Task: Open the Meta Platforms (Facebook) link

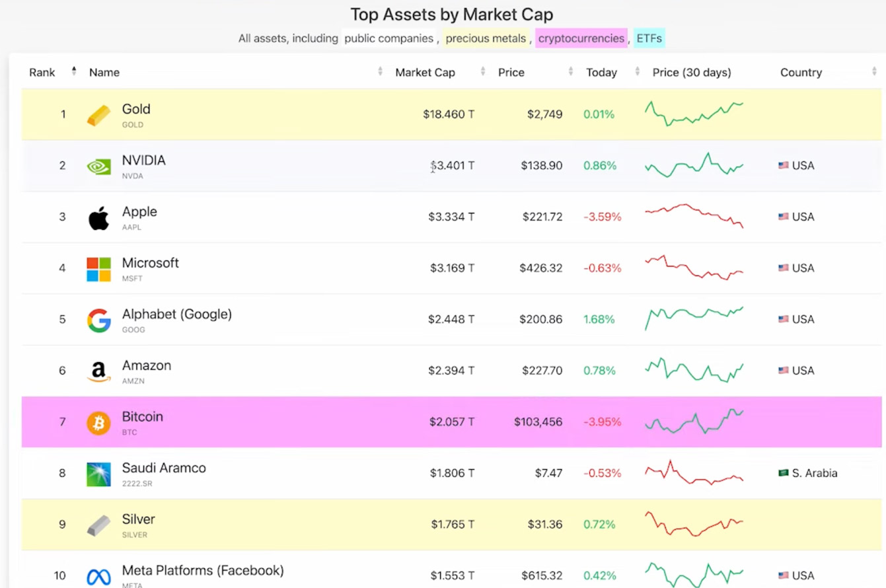Action: click(x=203, y=570)
